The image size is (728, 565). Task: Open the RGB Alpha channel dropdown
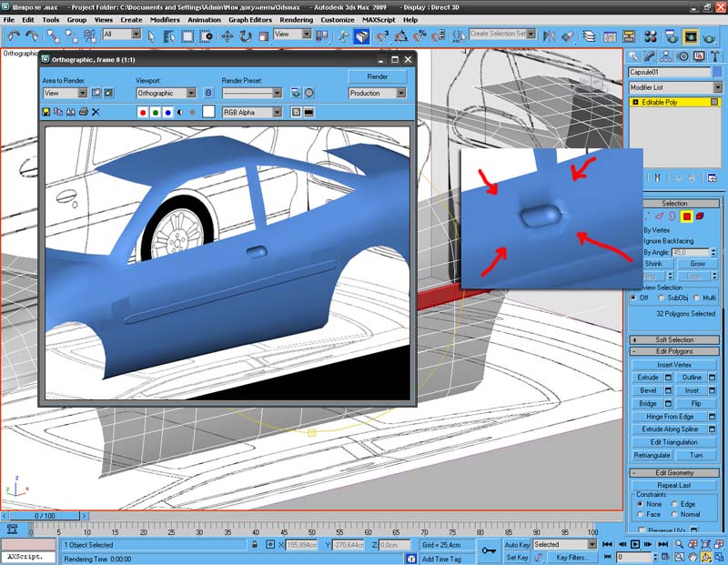[251, 112]
